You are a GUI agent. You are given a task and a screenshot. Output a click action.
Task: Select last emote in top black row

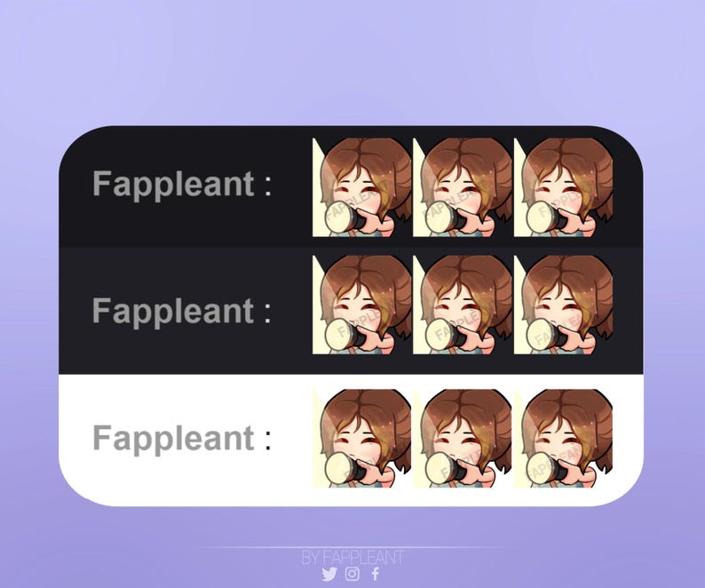(563, 187)
